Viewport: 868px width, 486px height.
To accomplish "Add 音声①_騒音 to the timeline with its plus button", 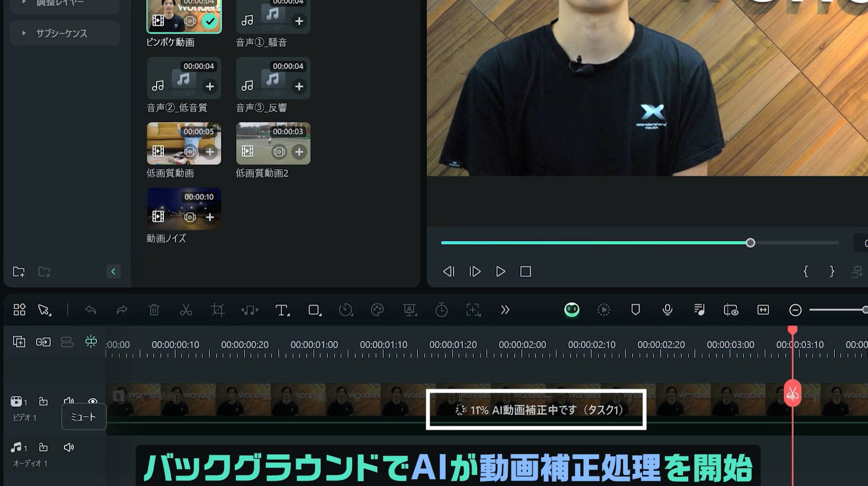I will pos(299,21).
